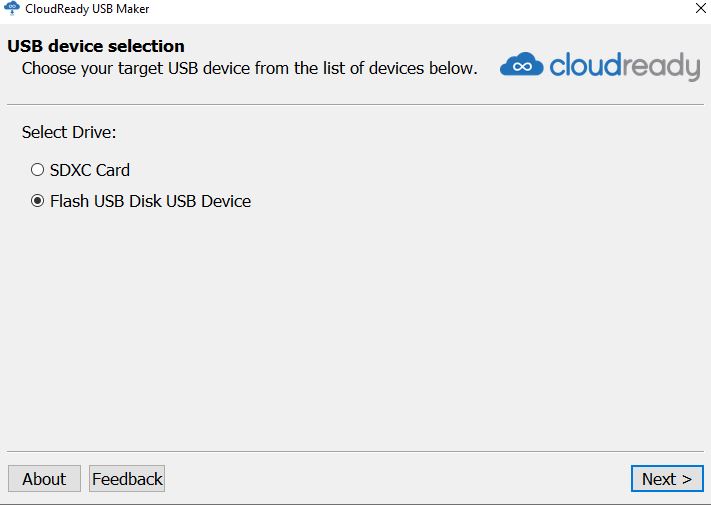Image resolution: width=711 pixels, height=505 pixels.
Task: Open the Feedback button
Action: (x=127, y=479)
